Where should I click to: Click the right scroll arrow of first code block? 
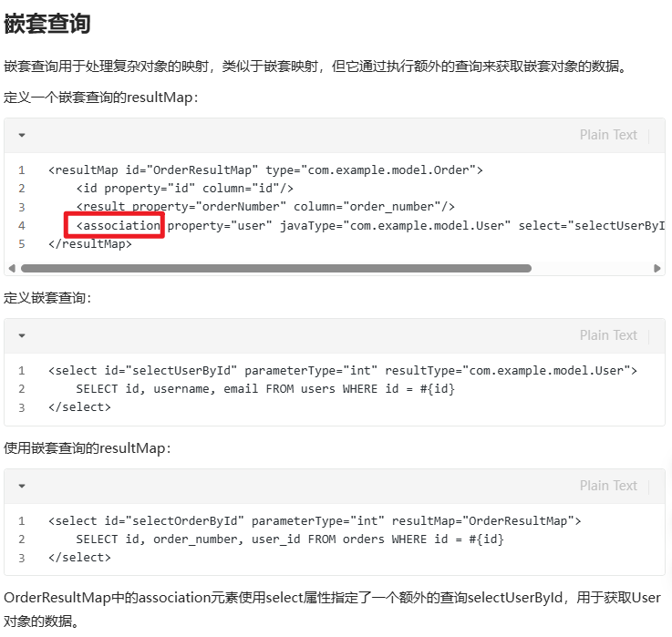pos(657,269)
